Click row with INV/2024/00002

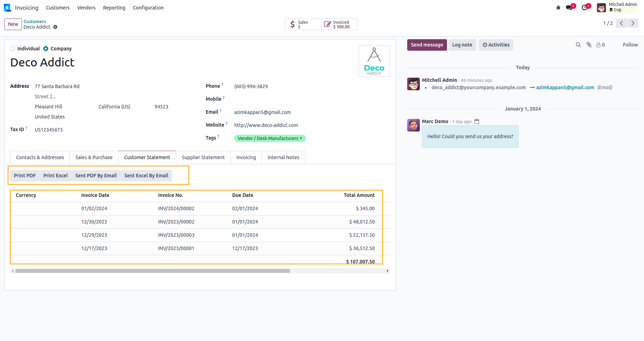tap(200, 208)
